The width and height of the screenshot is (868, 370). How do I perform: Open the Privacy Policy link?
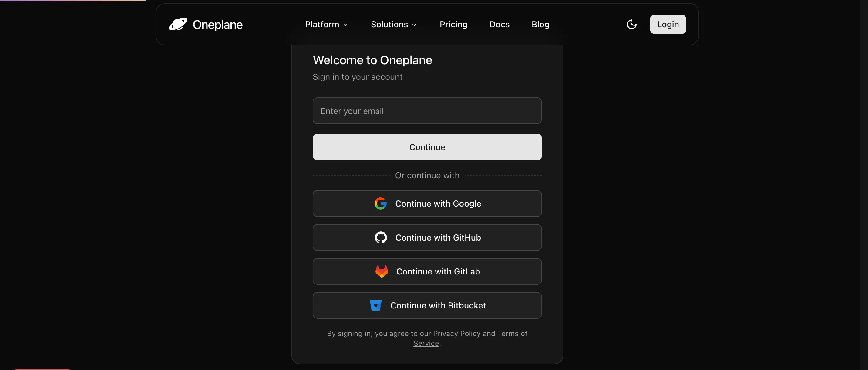[x=457, y=333]
